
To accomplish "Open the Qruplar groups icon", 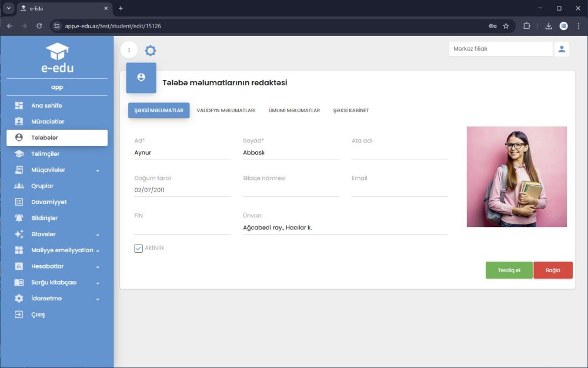I will pos(21,186).
